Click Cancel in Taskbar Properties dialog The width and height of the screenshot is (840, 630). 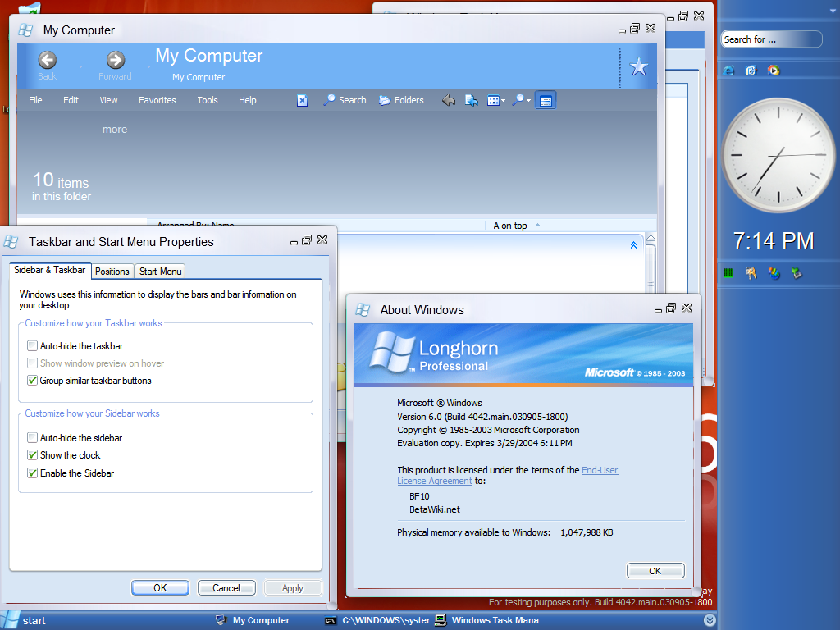[226, 587]
